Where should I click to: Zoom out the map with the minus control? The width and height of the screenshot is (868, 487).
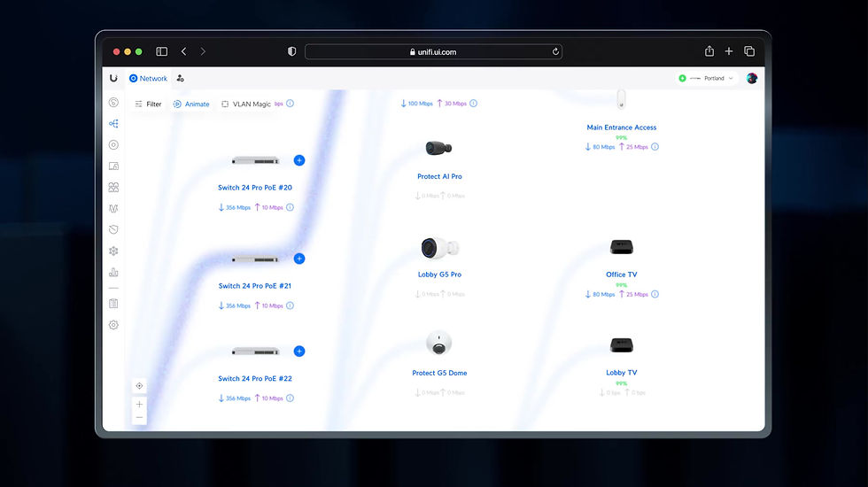[x=140, y=418]
